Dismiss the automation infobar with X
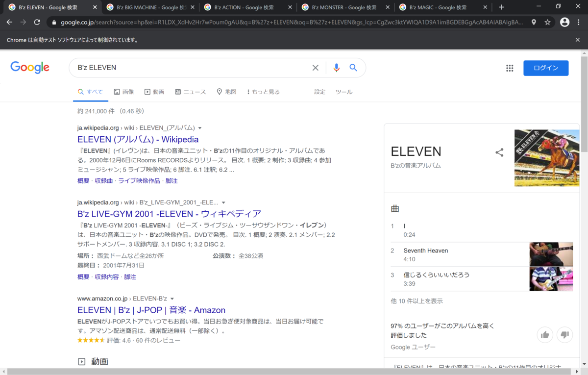The width and height of the screenshot is (588, 375). coord(578,40)
